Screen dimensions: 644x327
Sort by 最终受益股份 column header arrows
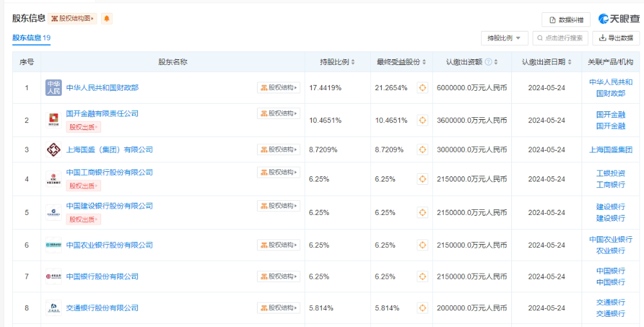pos(424,62)
